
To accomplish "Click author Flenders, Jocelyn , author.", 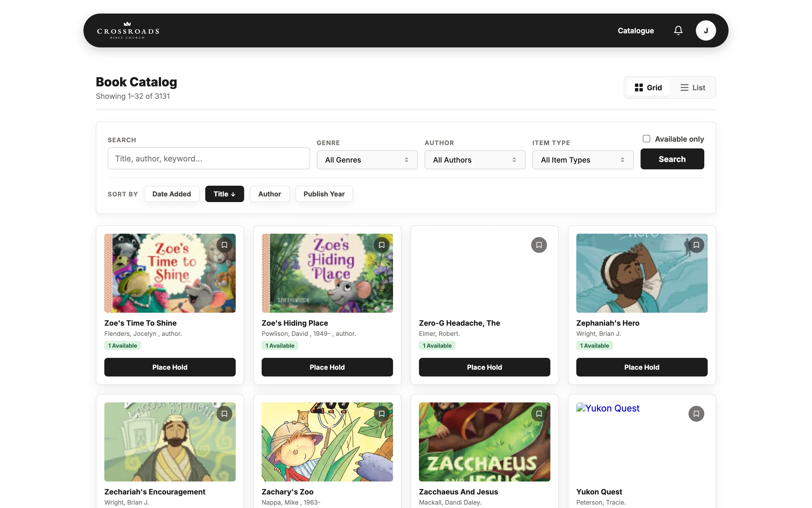I will tap(143, 334).
